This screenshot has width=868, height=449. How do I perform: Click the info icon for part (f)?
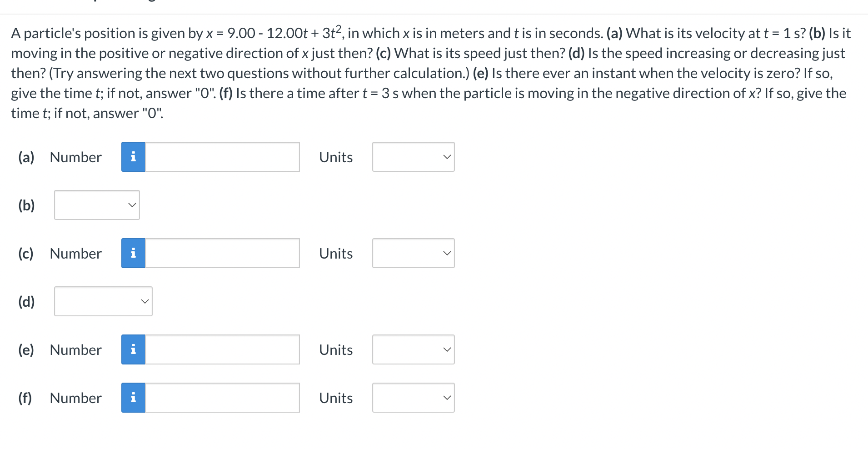(133, 397)
